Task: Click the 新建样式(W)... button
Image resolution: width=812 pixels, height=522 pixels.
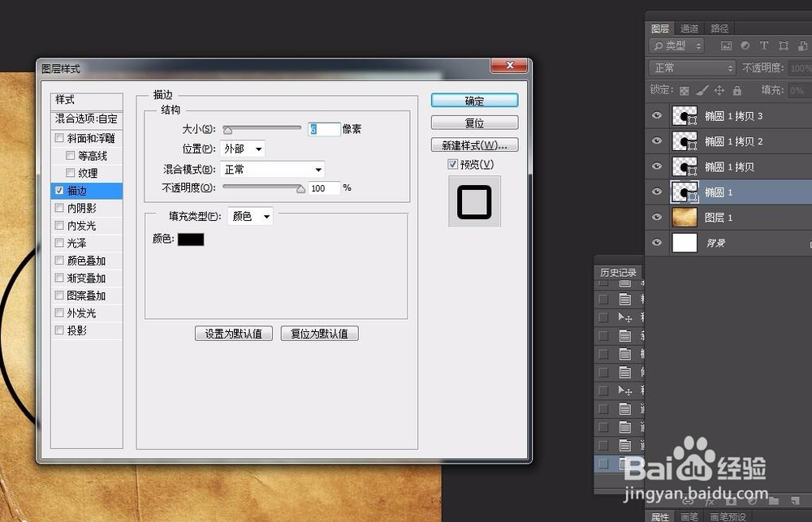Action: (x=474, y=145)
